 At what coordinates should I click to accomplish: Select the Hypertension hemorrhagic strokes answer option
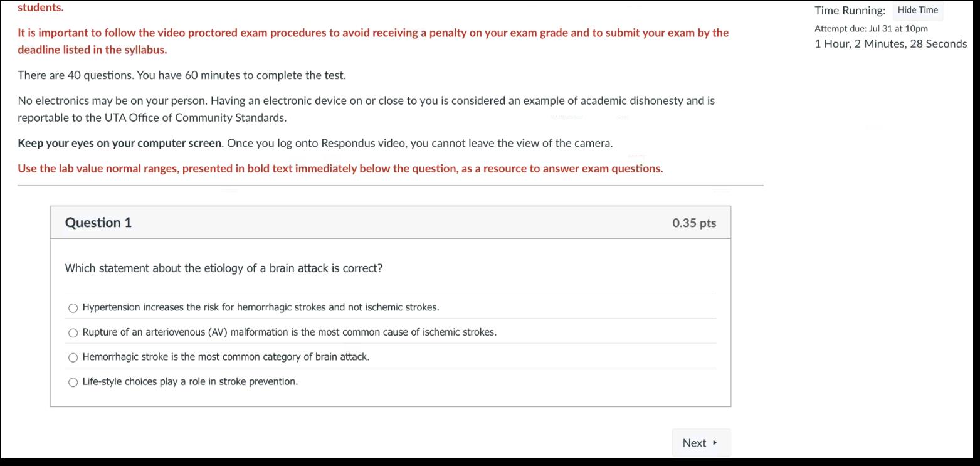coord(73,308)
